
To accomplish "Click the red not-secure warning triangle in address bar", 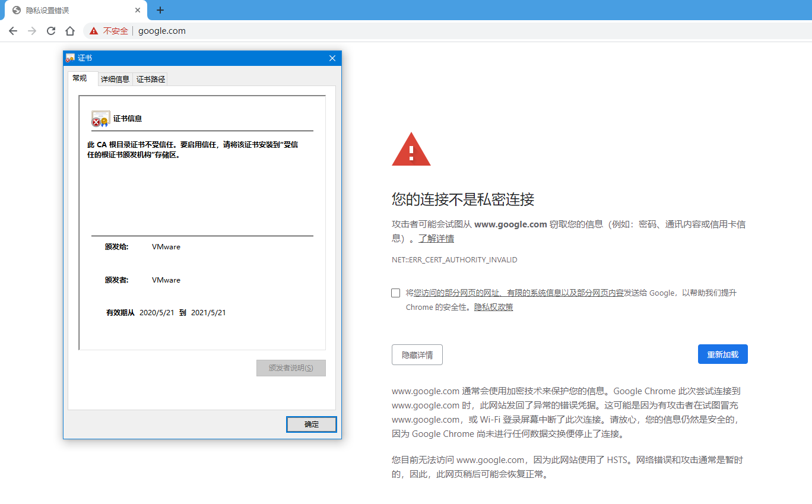I will click(x=94, y=31).
